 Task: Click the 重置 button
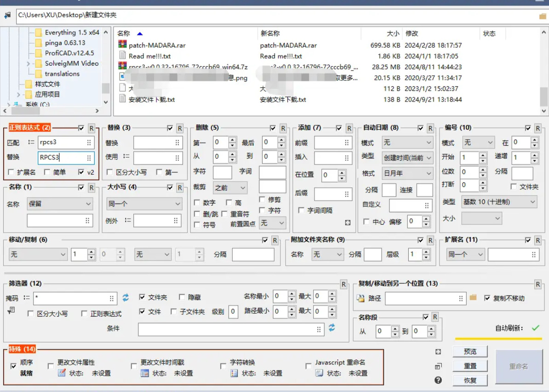point(470,366)
